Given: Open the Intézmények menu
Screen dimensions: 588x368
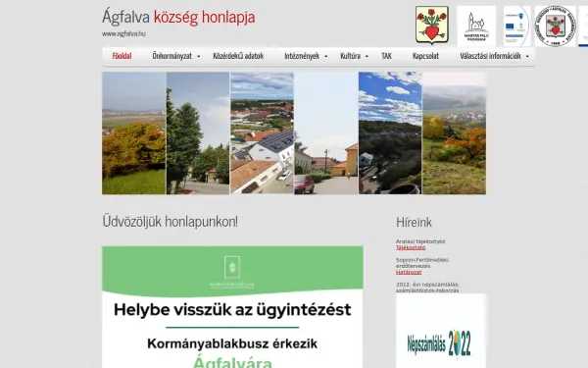Looking at the screenshot, I should tap(302, 56).
